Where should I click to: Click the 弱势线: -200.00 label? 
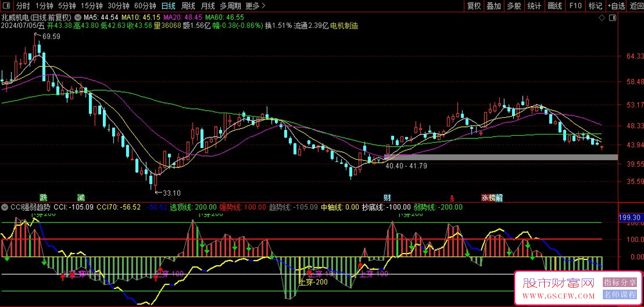coord(438,207)
